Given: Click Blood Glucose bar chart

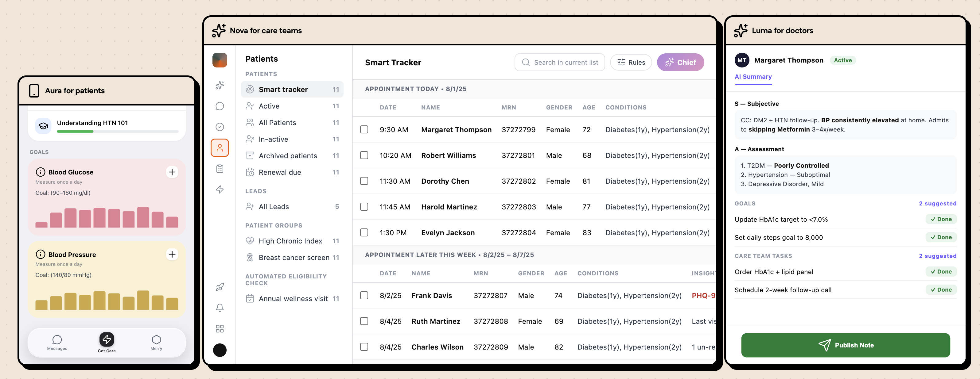Looking at the screenshot, I should [x=107, y=217].
